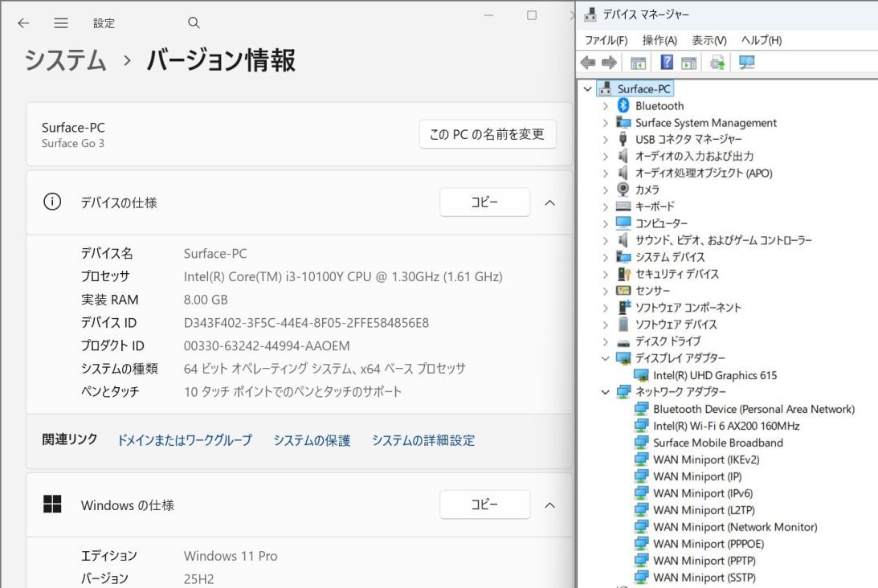878x588 pixels.
Task: Expand the Bluetooth category
Action: pos(605,105)
